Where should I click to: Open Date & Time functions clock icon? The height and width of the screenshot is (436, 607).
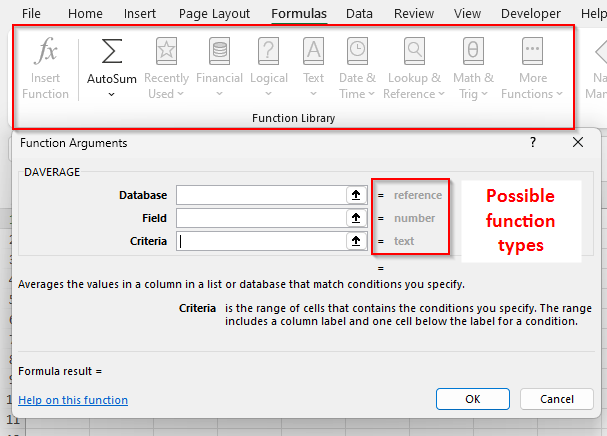[357, 51]
